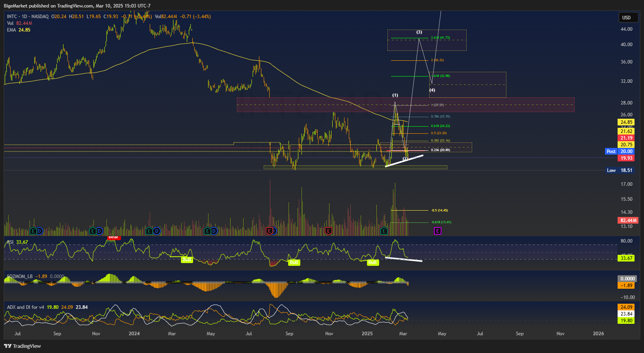Click the orange 24.09 ADX axis tag

coord(626,307)
